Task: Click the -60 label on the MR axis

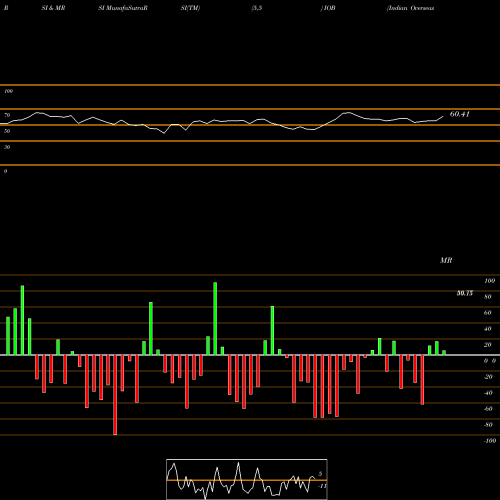Action: tap(488, 409)
